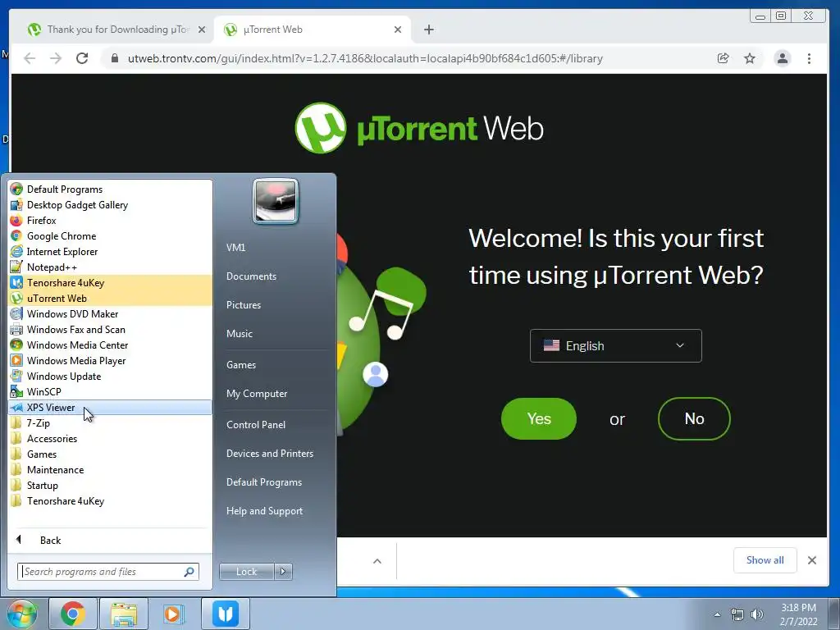Open Internet Explorer
840x630 pixels.
pyautogui.click(x=110, y=251)
